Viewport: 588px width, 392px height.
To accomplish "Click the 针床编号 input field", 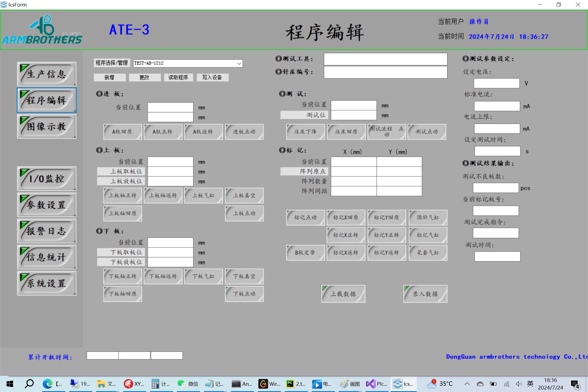I will click(x=385, y=72).
